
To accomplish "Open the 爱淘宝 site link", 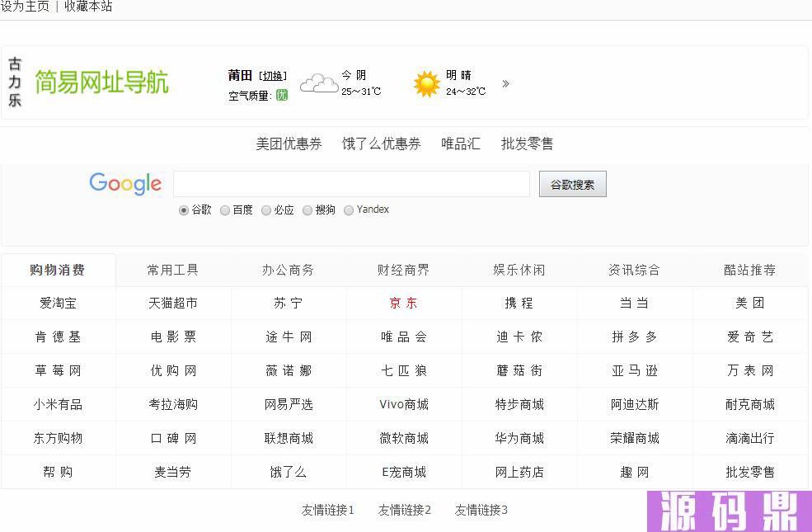I will pyautogui.click(x=58, y=303).
